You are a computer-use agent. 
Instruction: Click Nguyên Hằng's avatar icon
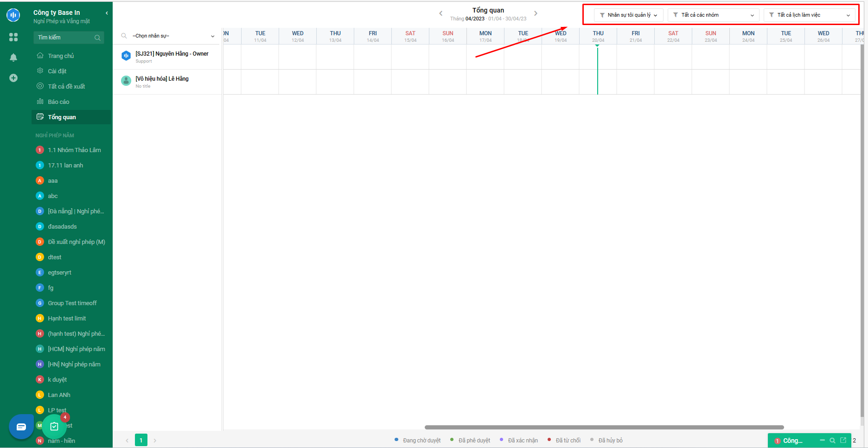(126, 56)
